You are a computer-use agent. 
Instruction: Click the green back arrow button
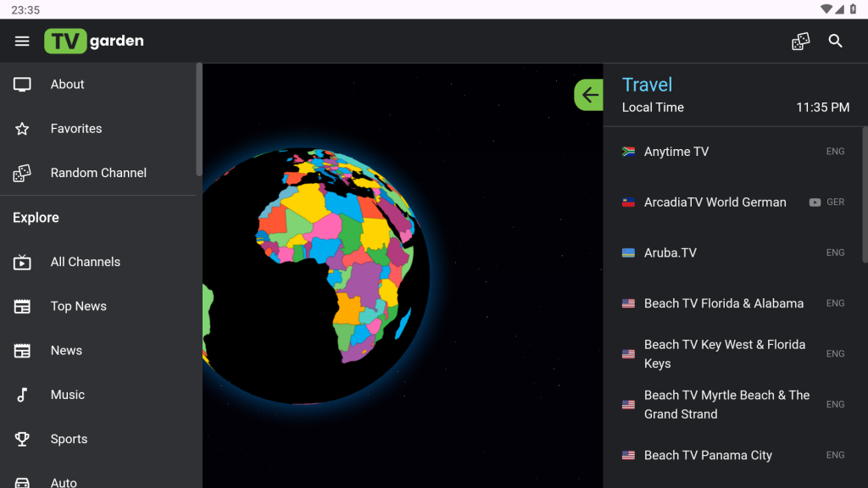(x=589, y=95)
